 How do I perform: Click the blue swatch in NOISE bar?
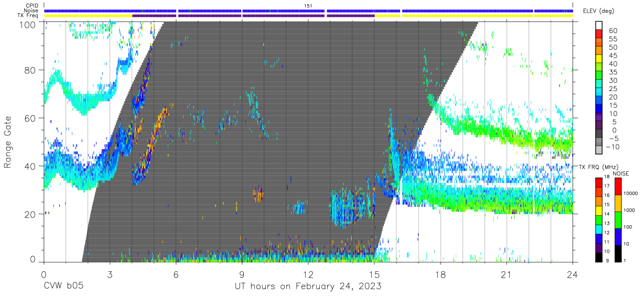tap(618, 236)
